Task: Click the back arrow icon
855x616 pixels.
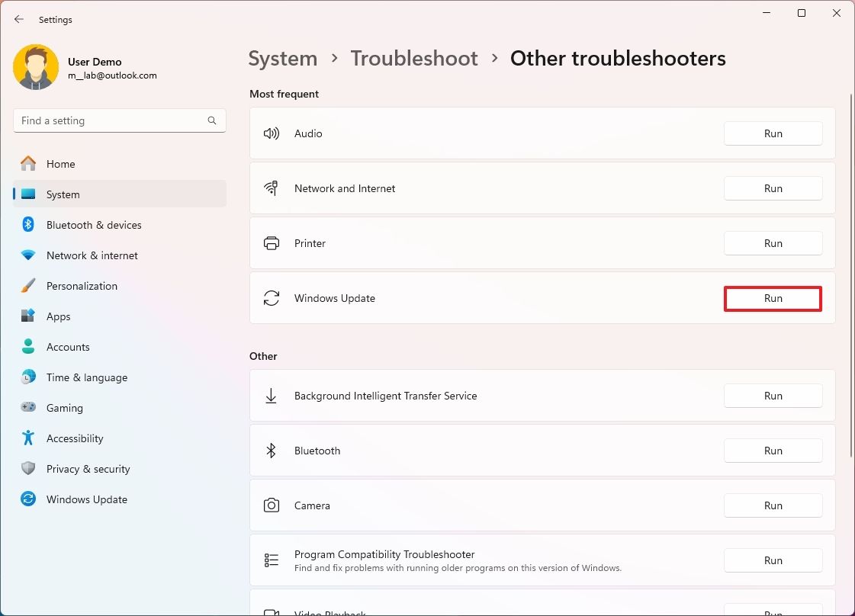Action: click(19, 20)
